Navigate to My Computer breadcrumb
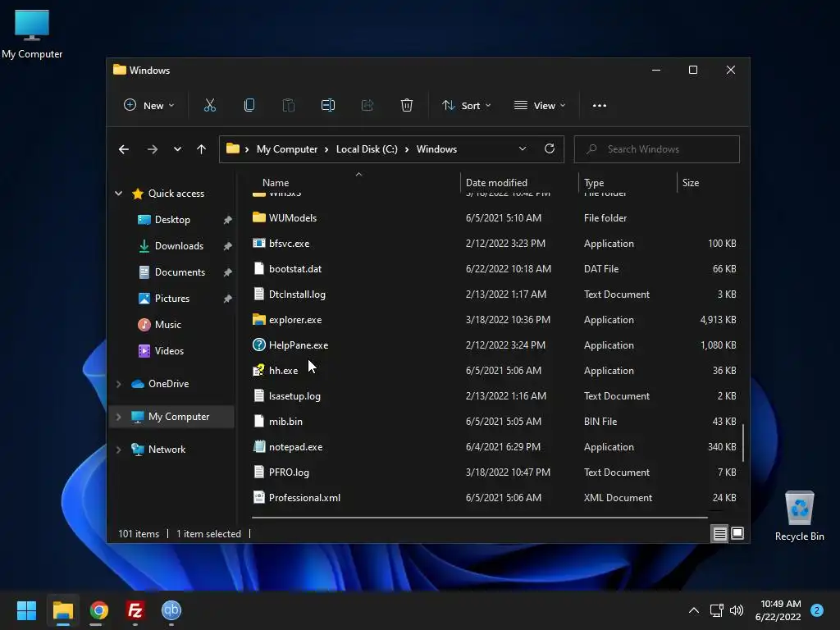The image size is (840, 630). click(x=286, y=149)
